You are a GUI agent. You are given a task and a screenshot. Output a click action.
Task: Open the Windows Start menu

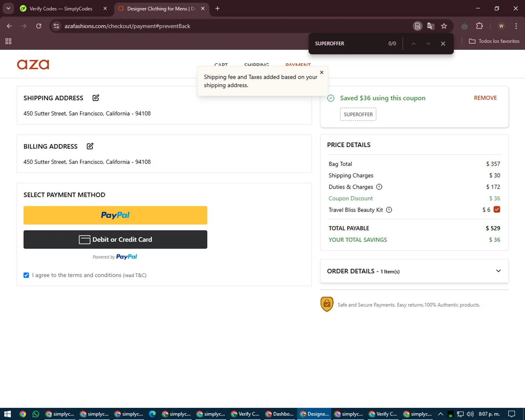coord(7,414)
